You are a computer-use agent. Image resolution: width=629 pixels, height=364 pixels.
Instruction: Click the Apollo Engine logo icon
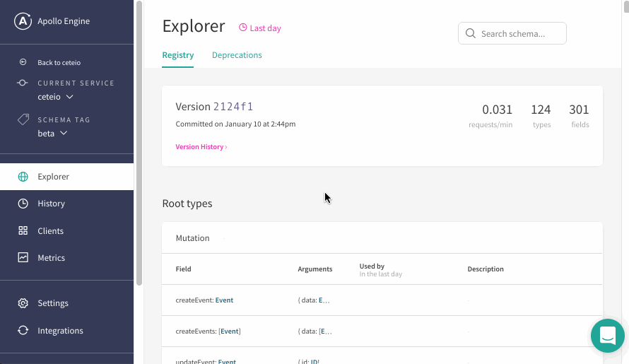click(23, 21)
